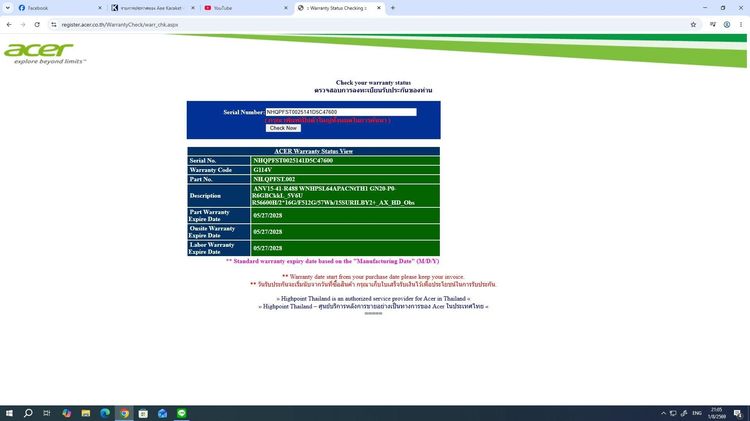750x421 pixels.
Task: Select the Warranty Code value G114V
Action: point(263,170)
